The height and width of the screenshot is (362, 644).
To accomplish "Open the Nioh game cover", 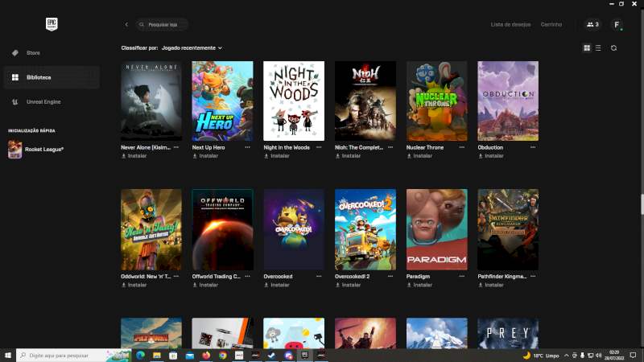I will (365, 101).
